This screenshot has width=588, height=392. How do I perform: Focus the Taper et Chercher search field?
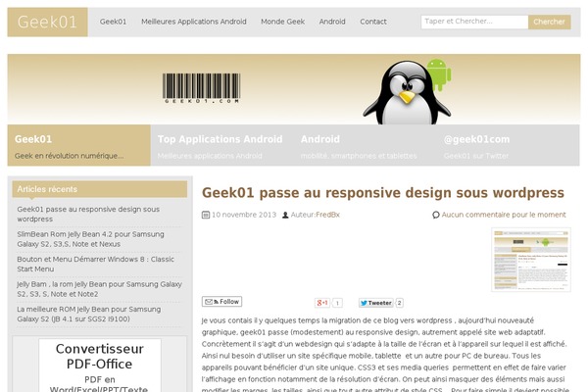click(x=474, y=22)
